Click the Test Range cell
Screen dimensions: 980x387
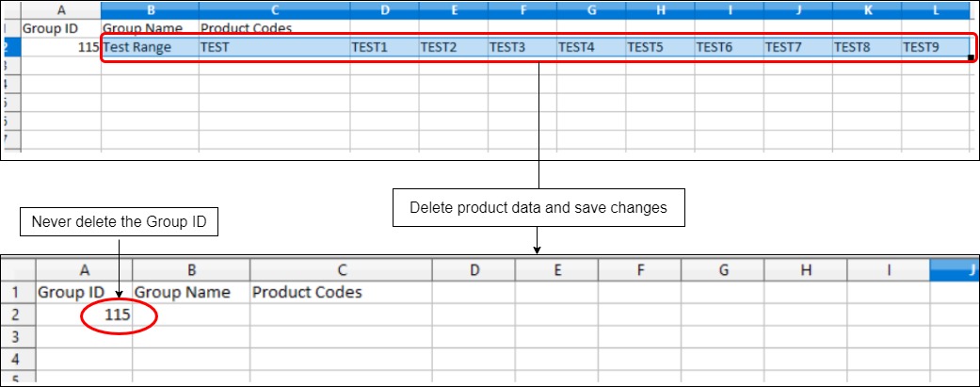pyautogui.click(x=149, y=47)
